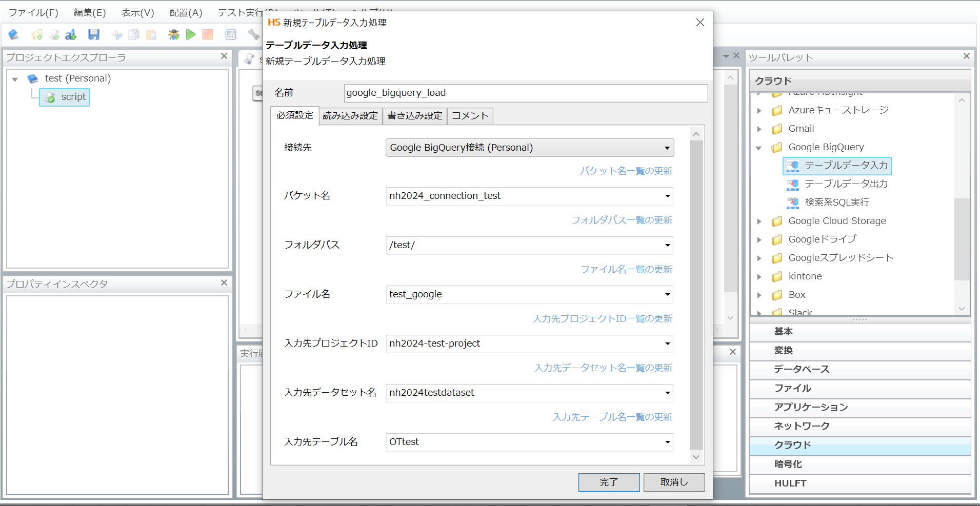Image resolution: width=980 pixels, height=506 pixels.
Task: Switch to the コメント tab
Action: pos(470,116)
